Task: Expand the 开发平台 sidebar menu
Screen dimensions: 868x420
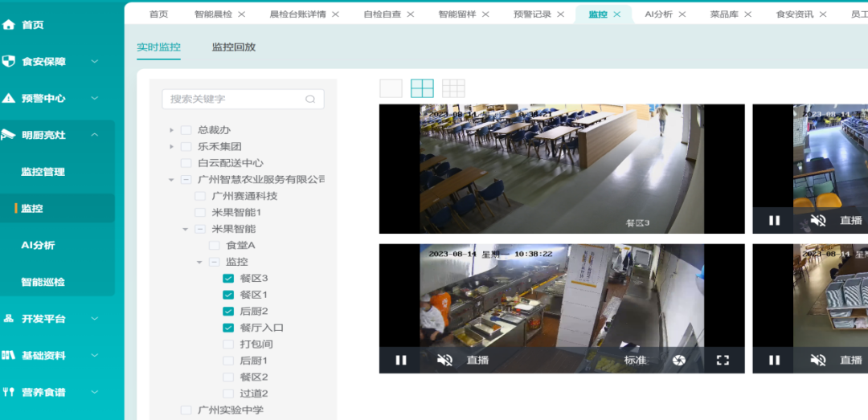Action: (95, 319)
